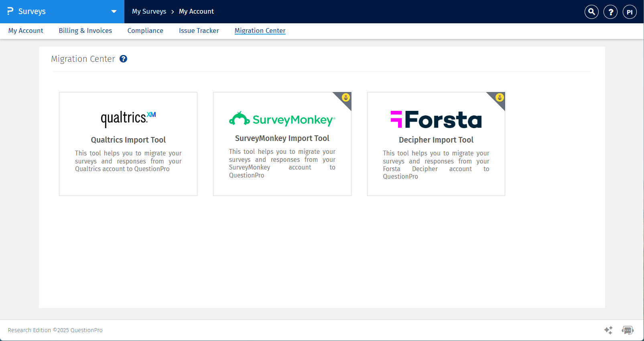Click the Migration Center help info icon
The width and height of the screenshot is (644, 341).
pyautogui.click(x=124, y=59)
